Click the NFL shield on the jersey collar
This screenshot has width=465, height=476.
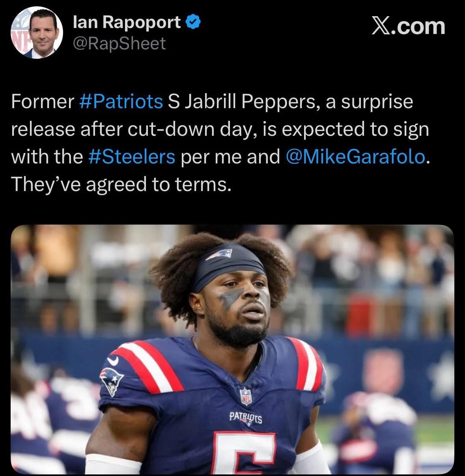tap(246, 396)
